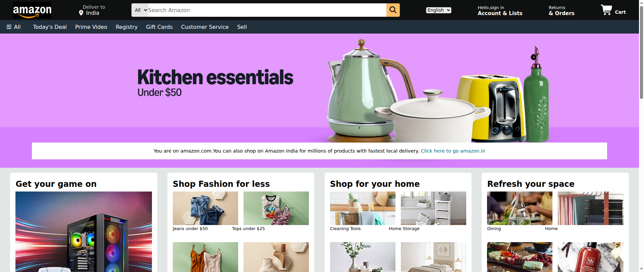
Task: Open the hamburger All menu
Action: click(x=14, y=27)
